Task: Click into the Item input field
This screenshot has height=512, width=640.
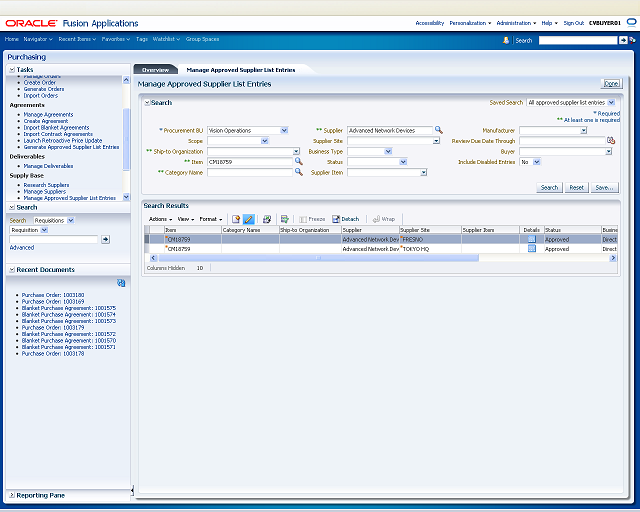Action: 250,162
